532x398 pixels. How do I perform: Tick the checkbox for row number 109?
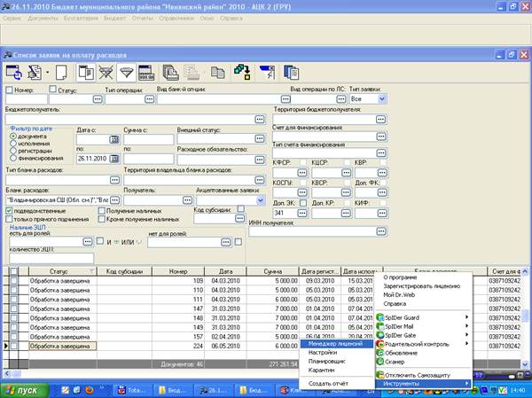(x=13, y=281)
